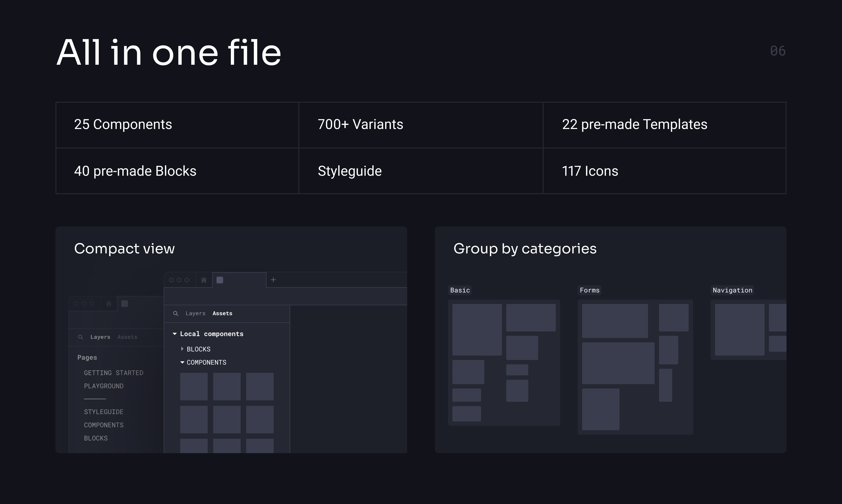Switch to the Layers tab in the front window
The width and height of the screenshot is (842, 504).
tap(195, 313)
